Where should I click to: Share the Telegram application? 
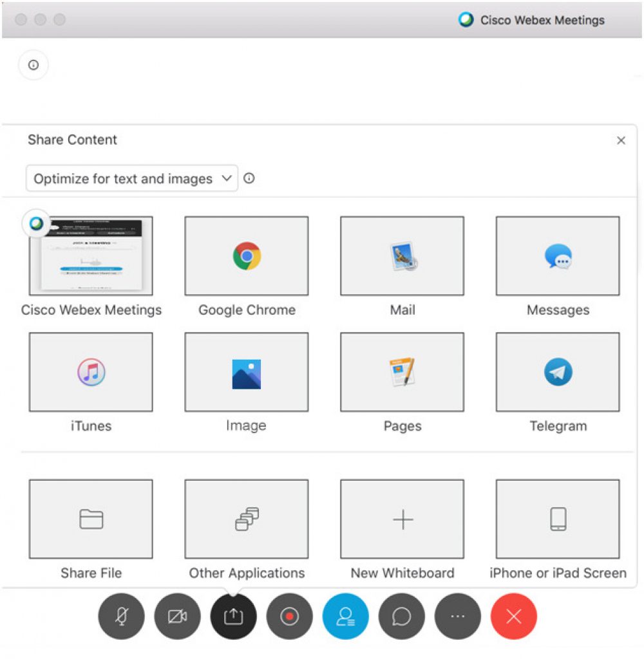coord(558,372)
